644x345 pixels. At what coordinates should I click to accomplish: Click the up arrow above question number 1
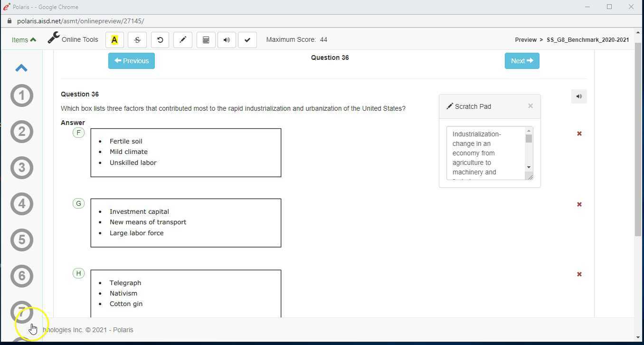point(21,67)
